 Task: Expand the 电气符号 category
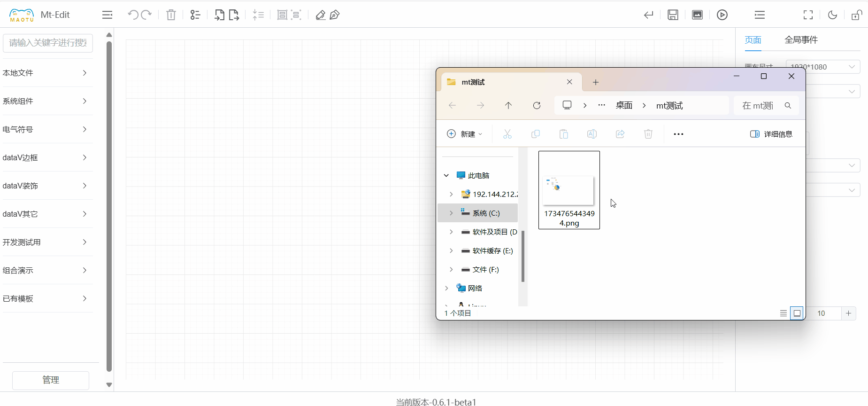point(45,129)
